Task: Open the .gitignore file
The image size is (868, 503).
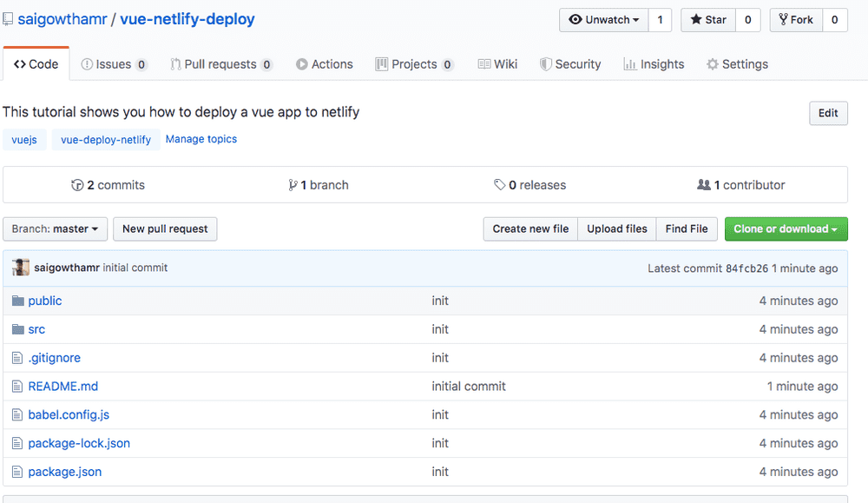Action: (54, 358)
